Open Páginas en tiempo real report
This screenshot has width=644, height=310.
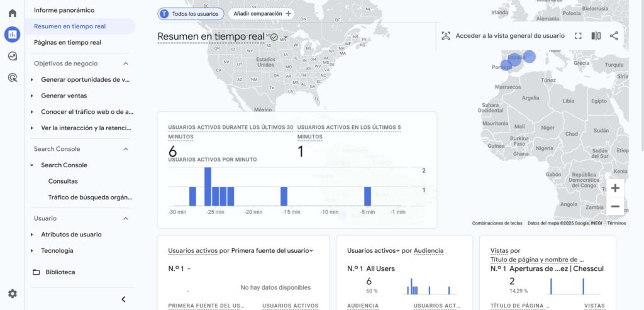click(67, 43)
